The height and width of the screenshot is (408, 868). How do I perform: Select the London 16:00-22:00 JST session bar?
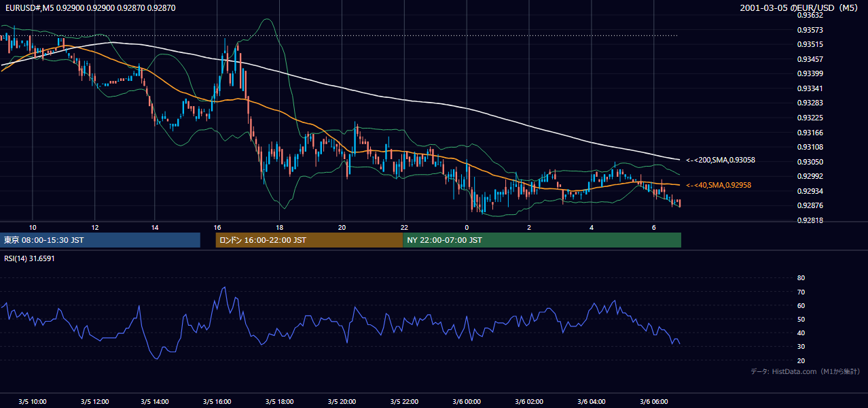(x=309, y=240)
